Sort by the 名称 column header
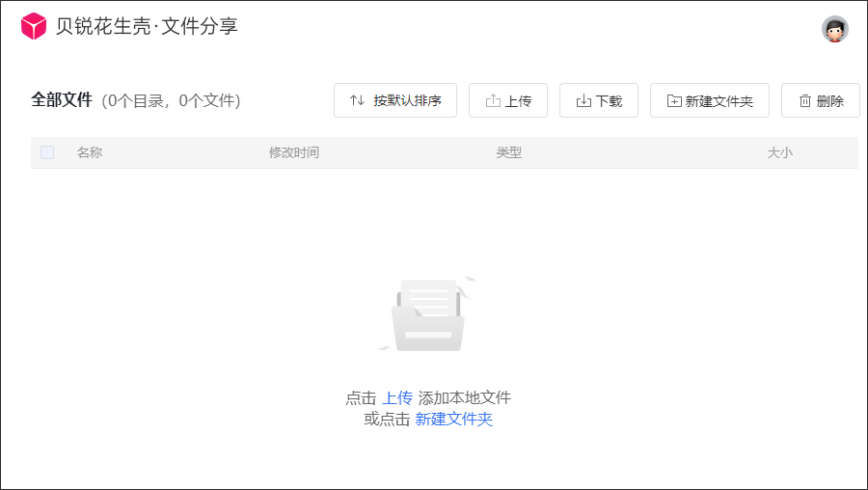 pos(90,152)
